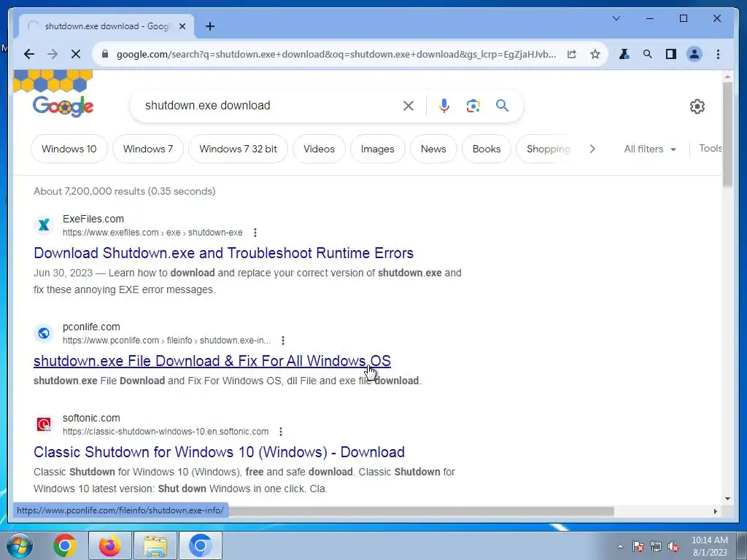Click the vertical scrollbar thumb
Screen dimensions: 747x560
click(727, 134)
